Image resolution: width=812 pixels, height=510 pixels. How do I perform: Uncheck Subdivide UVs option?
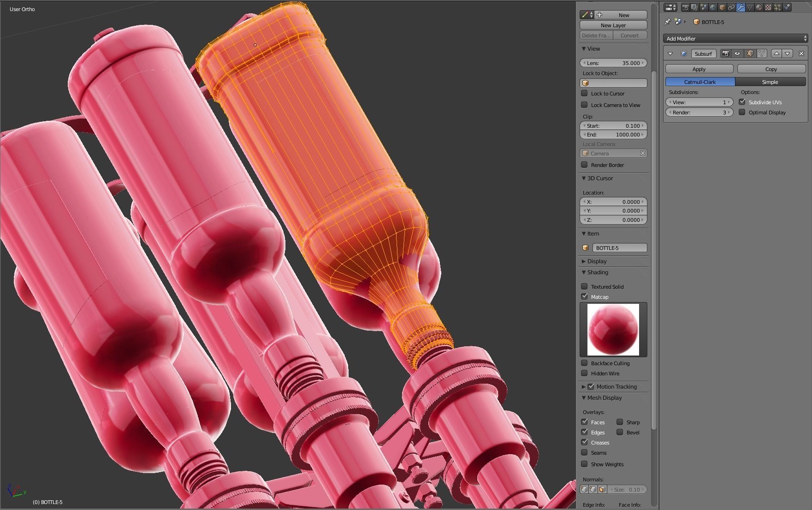pos(742,102)
